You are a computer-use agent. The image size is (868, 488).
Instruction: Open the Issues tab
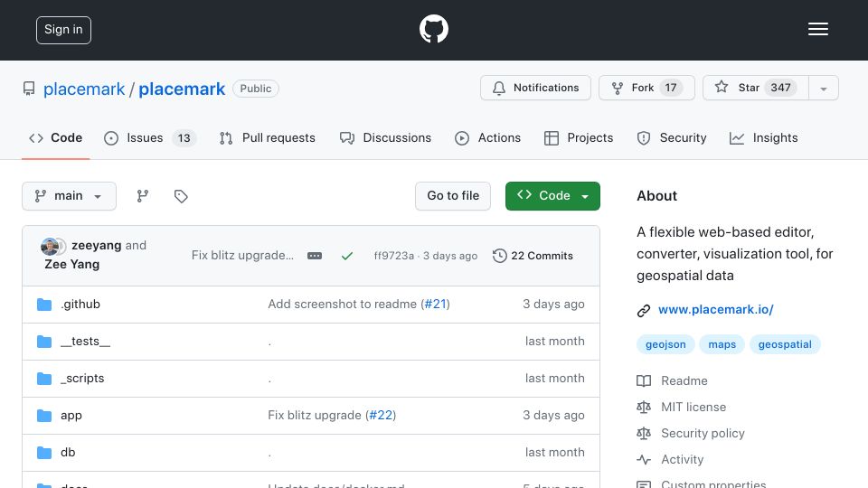[x=149, y=137]
